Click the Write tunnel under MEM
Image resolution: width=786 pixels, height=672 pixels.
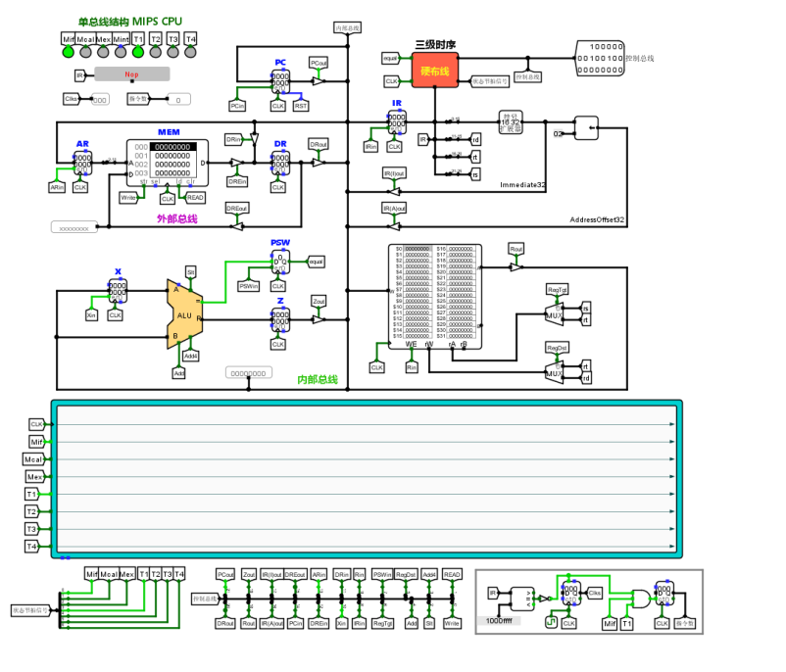(128, 198)
